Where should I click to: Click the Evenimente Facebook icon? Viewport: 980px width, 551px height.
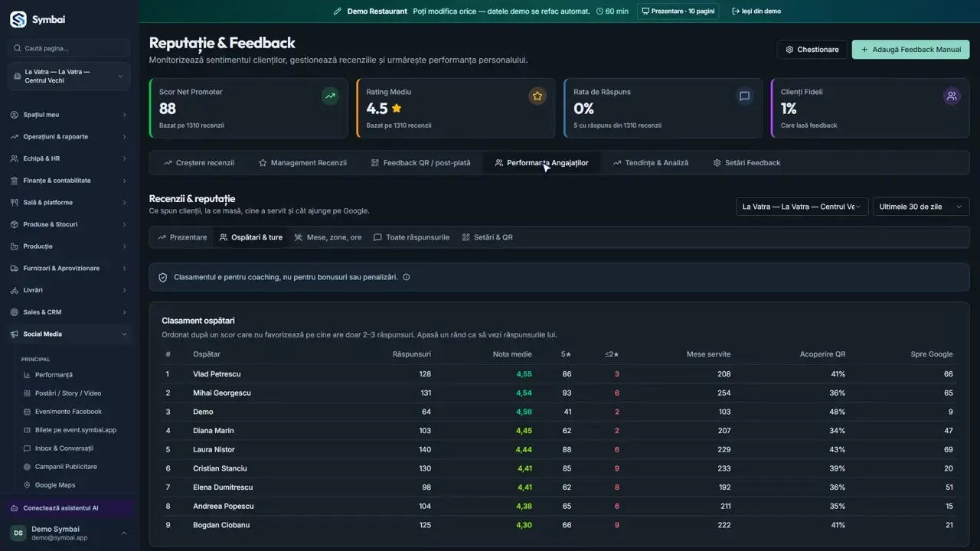pos(27,412)
